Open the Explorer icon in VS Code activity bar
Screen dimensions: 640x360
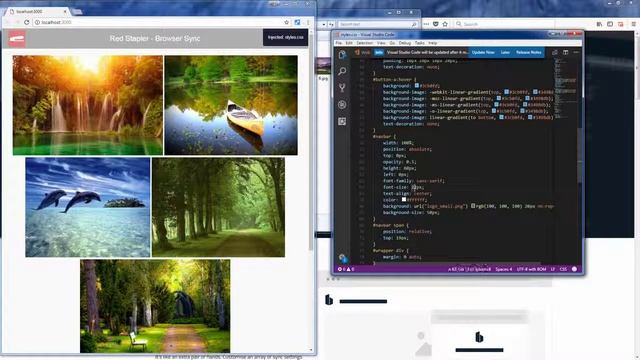[x=342, y=54]
